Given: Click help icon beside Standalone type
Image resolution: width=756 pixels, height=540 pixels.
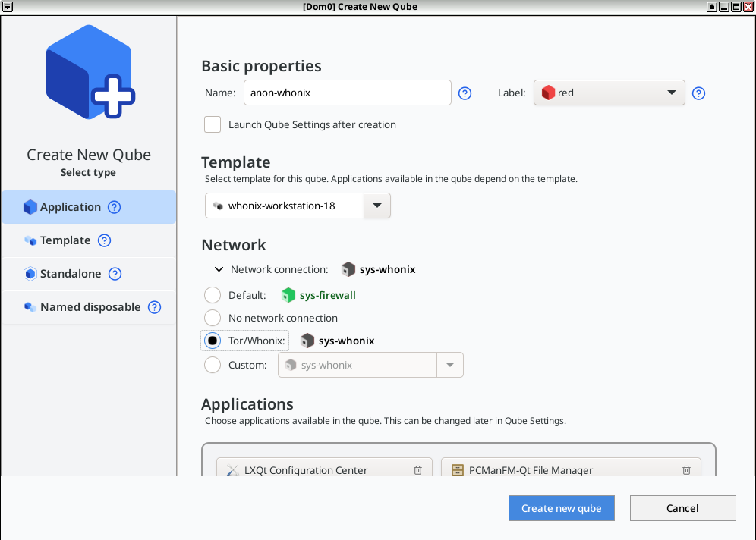Looking at the screenshot, I should (x=115, y=274).
